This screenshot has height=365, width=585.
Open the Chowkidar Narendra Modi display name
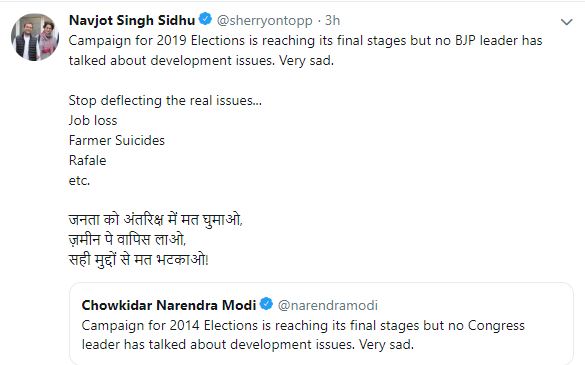pos(169,305)
